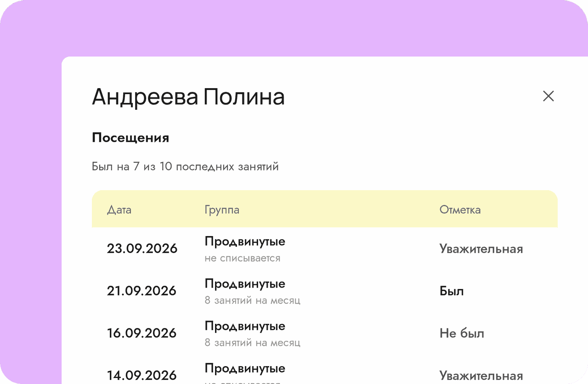Select the date 14.09.2026
This screenshot has height=384, width=588.
pos(142,375)
